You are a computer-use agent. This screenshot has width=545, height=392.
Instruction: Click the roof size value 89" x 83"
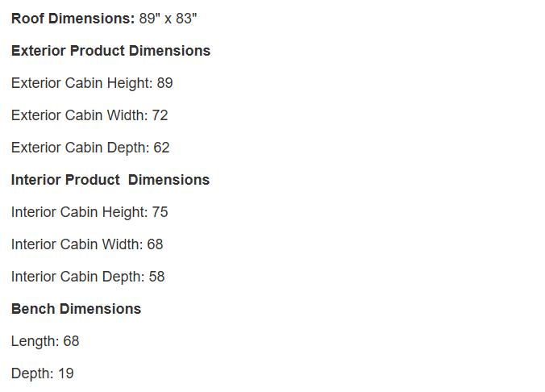tap(168, 19)
